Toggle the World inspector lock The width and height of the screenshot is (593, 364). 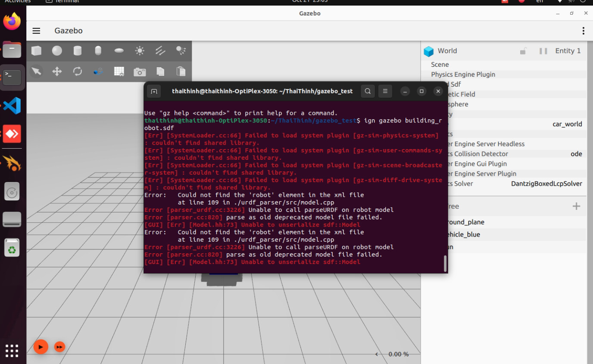click(x=523, y=51)
